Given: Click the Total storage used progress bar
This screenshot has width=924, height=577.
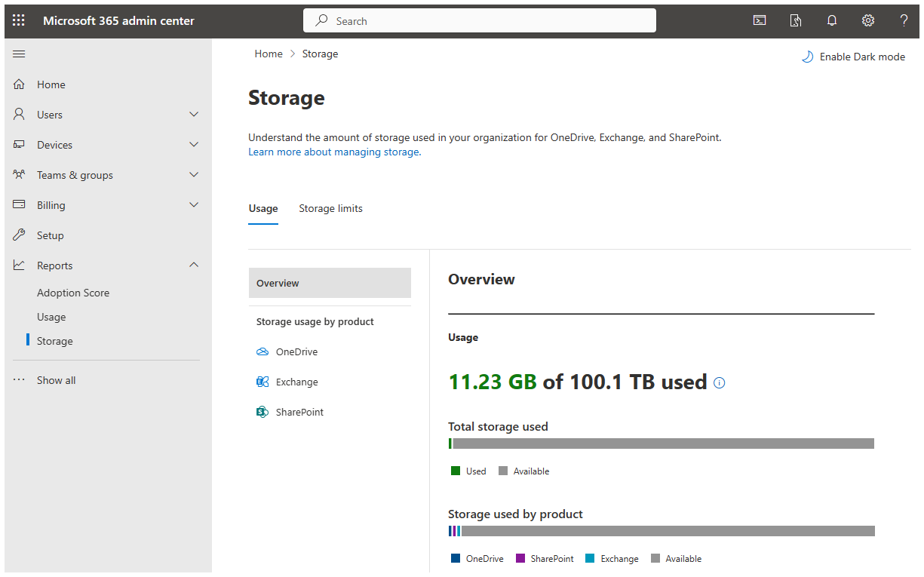Looking at the screenshot, I should pyautogui.click(x=661, y=443).
